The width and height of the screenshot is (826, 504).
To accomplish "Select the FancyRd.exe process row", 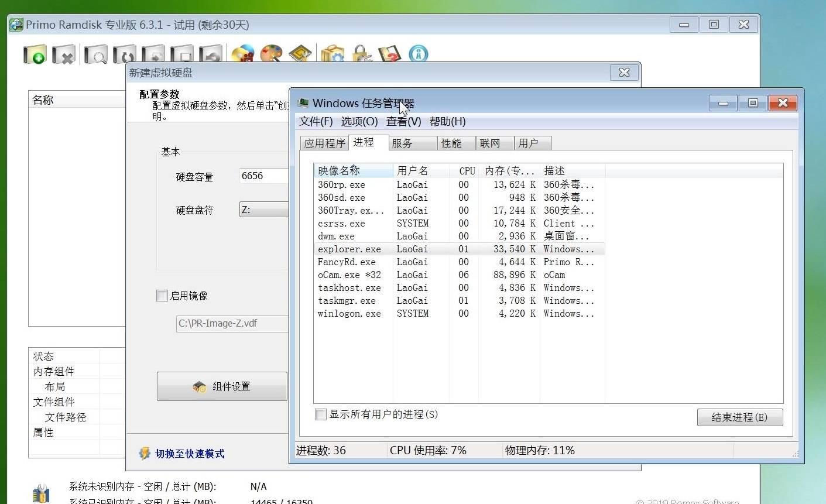I will [459, 262].
